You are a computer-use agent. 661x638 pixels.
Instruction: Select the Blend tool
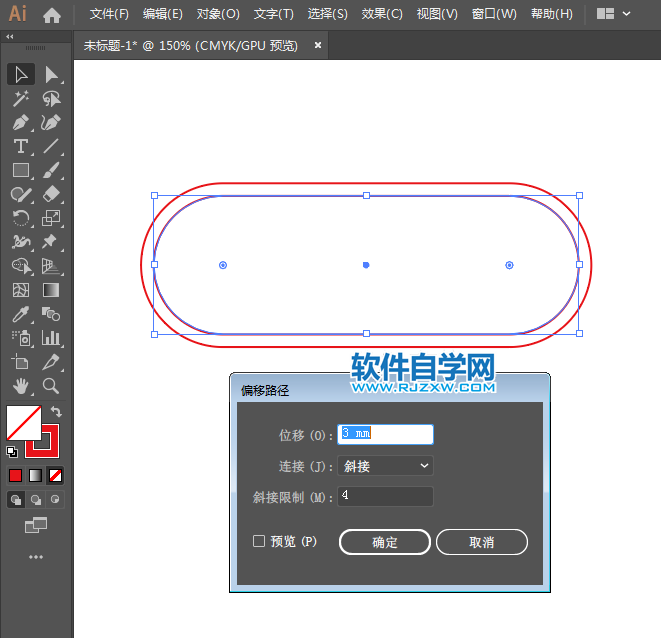(x=51, y=314)
